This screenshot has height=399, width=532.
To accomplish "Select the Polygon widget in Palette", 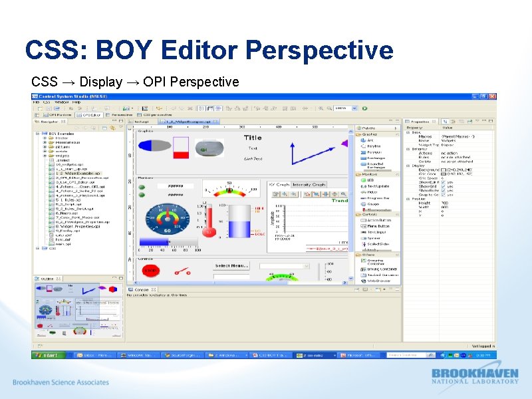I will click(x=371, y=152).
